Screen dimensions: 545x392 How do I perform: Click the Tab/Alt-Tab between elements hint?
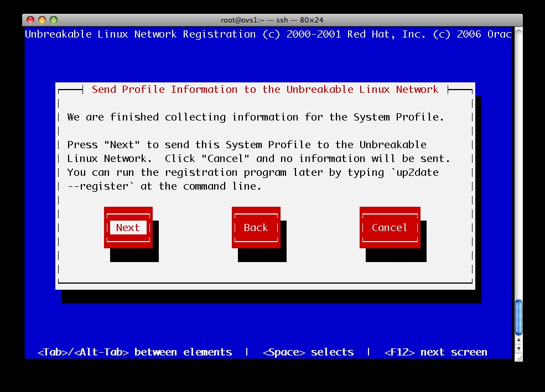134,352
